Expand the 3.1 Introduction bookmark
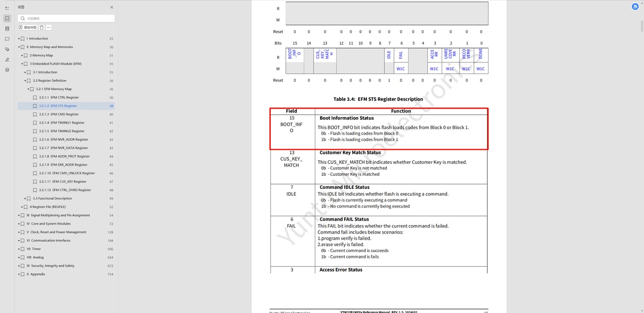 coord(25,72)
